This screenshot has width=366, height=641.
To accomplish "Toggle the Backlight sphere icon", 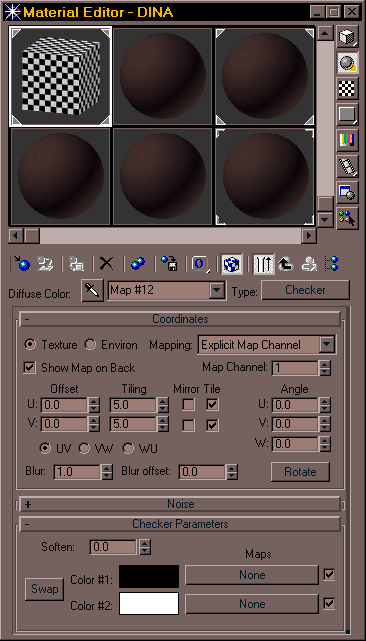I will [x=347, y=63].
